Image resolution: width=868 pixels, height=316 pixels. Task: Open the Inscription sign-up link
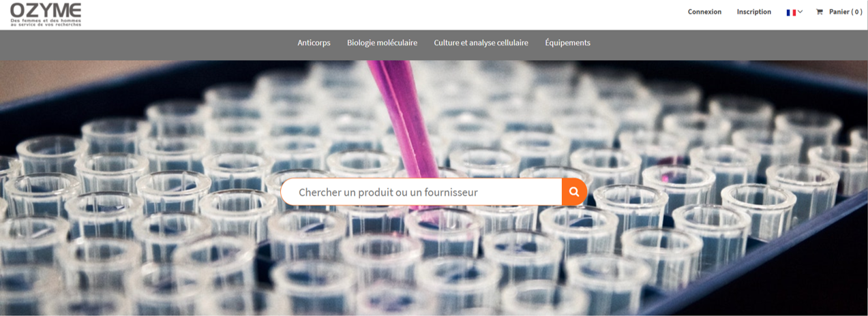(754, 12)
